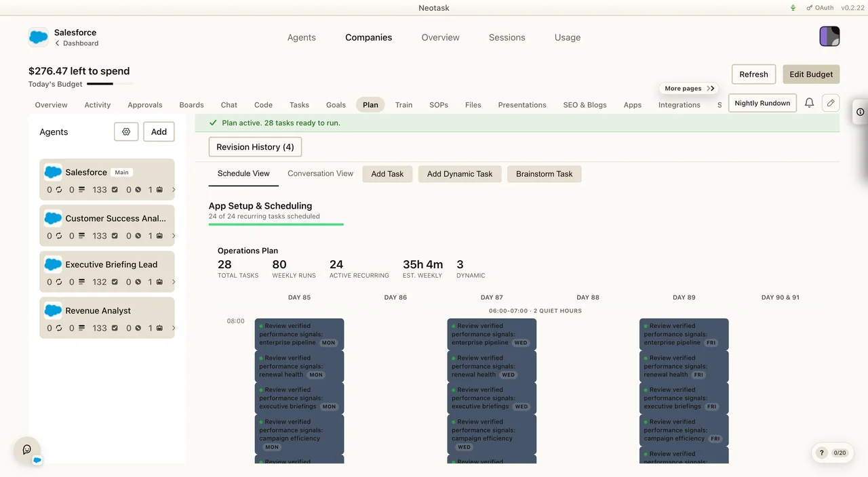The height and width of the screenshot is (477, 868).
Task: Switch to the Goals page tab
Action: 336,105
